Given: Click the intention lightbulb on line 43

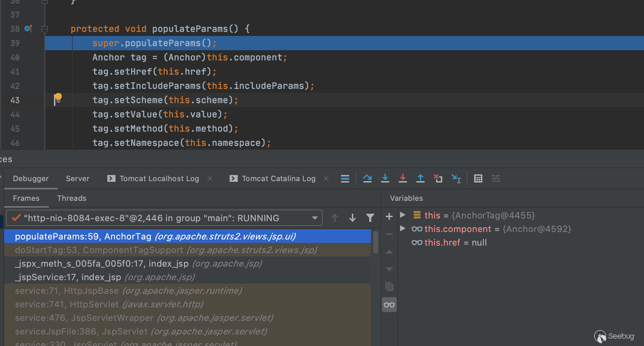Looking at the screenshot, I should tap(58, 97).
